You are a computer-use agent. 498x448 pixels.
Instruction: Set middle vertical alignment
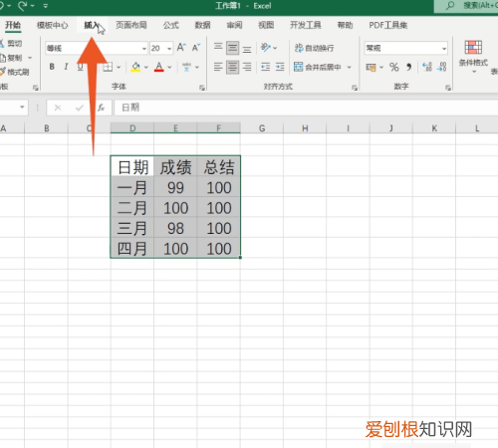pos(232,48)
